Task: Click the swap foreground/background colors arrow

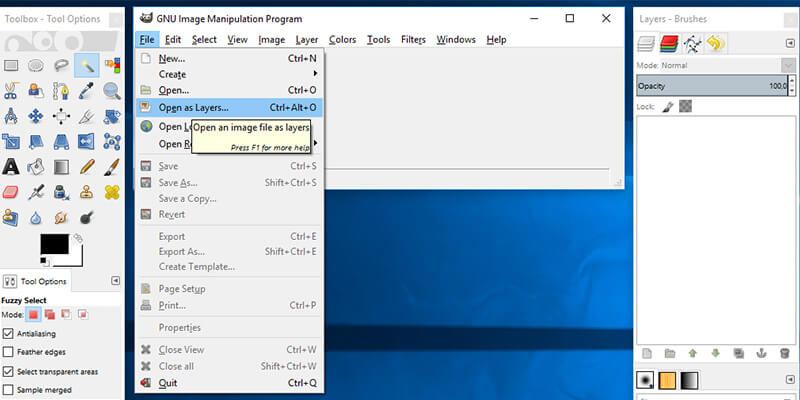Action: 78,238
